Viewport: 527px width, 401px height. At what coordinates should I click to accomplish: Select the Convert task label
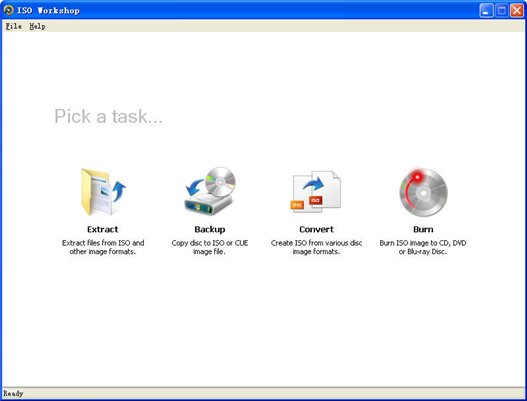click(316, 229)
